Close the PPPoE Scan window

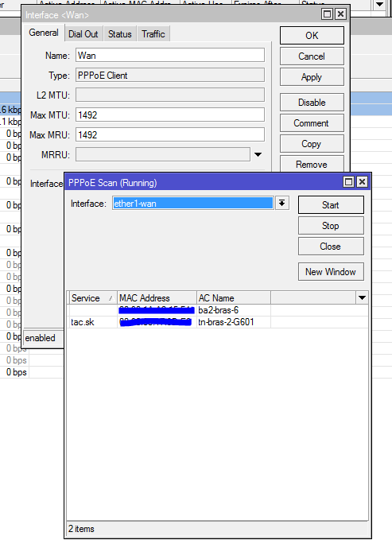[362, 182]
